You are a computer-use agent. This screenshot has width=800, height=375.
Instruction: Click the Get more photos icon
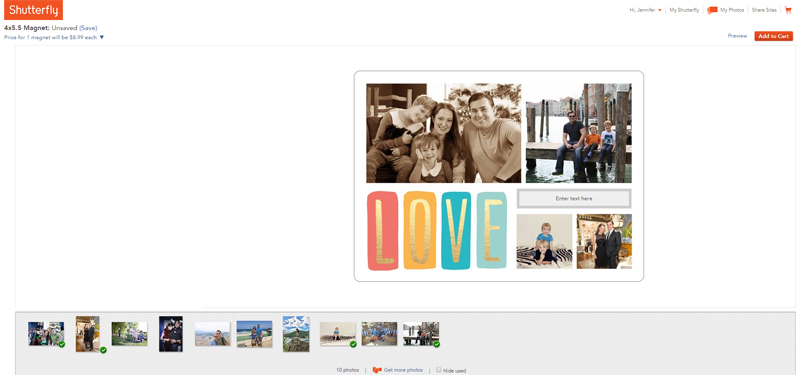(378, 370)
